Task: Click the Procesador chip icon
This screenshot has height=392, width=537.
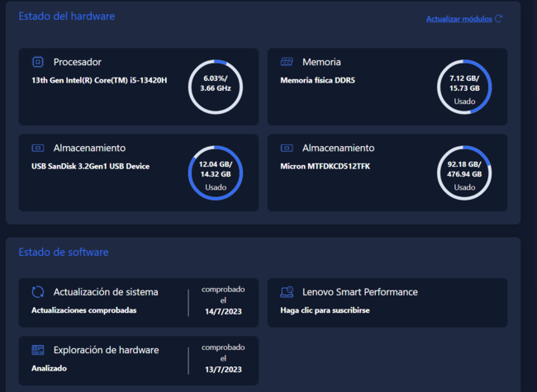Action: [37, 62]
